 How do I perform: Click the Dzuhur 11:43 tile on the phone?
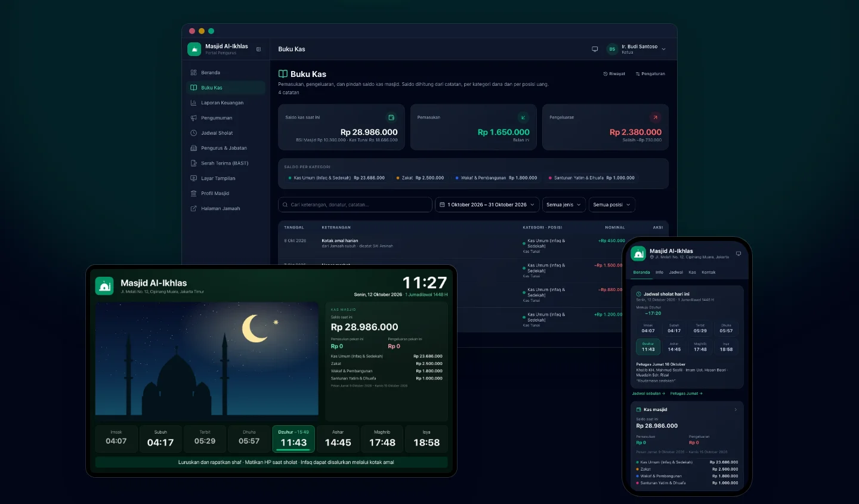(x=648, y=347)
